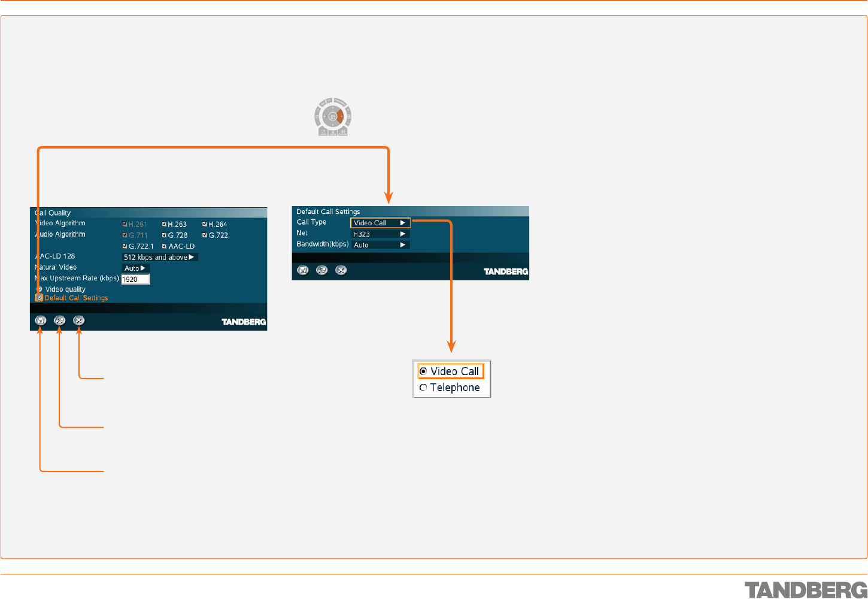This screenshot has height=599, width=868.
Task: Open the Call Type 'Video Call' dropdown
Action: [x=380, y=223]
